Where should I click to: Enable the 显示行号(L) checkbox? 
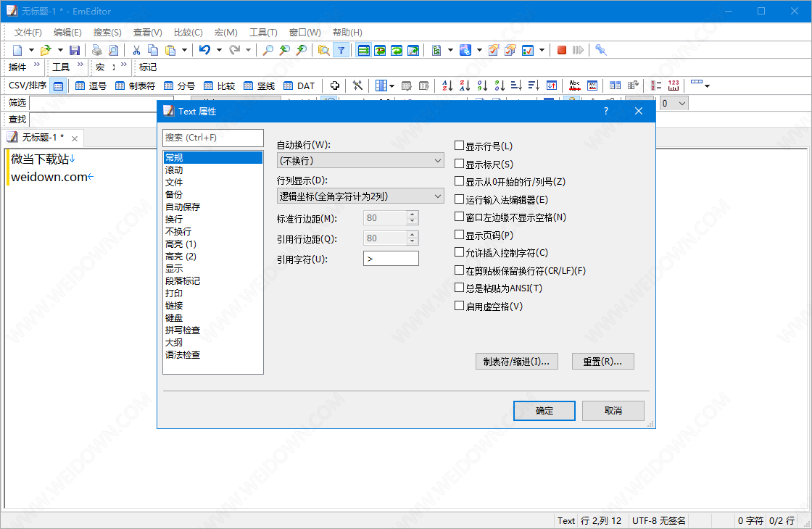460,146
